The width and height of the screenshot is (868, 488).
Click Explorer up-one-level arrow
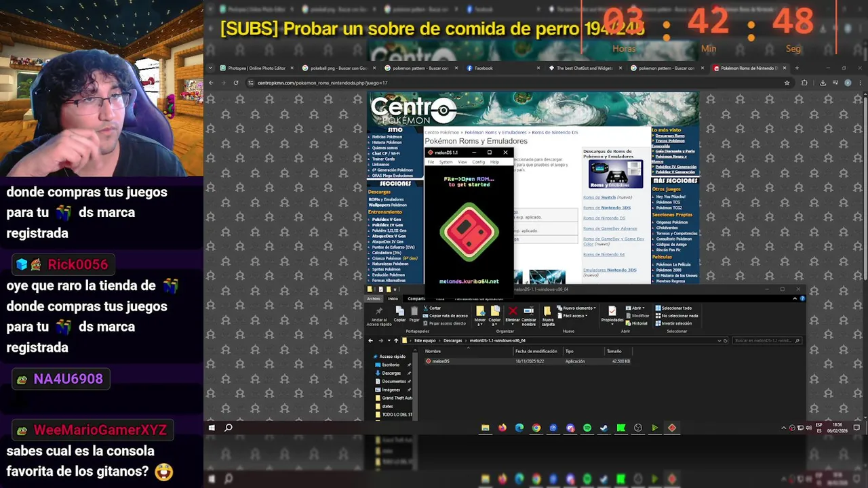pos(396,340)
